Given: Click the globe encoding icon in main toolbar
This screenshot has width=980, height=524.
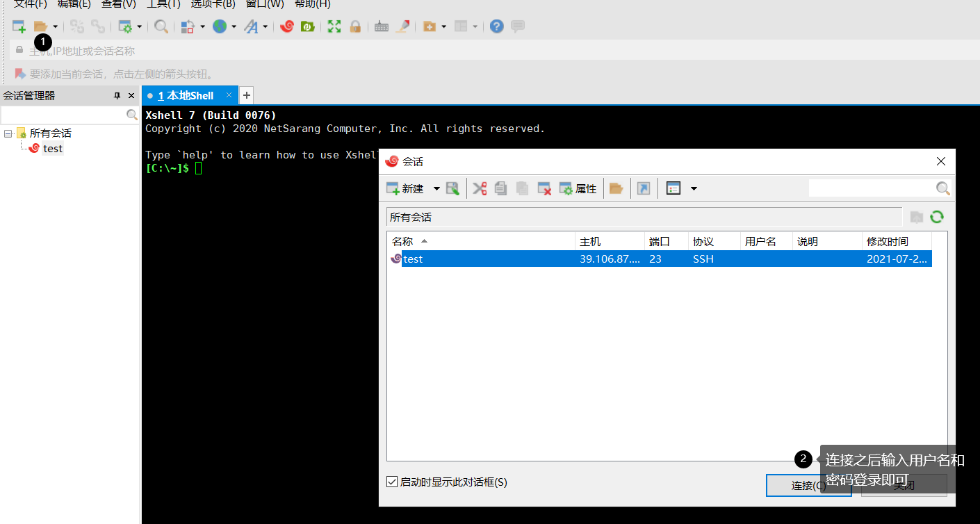Looking at the screenshot, I should 220,26.
